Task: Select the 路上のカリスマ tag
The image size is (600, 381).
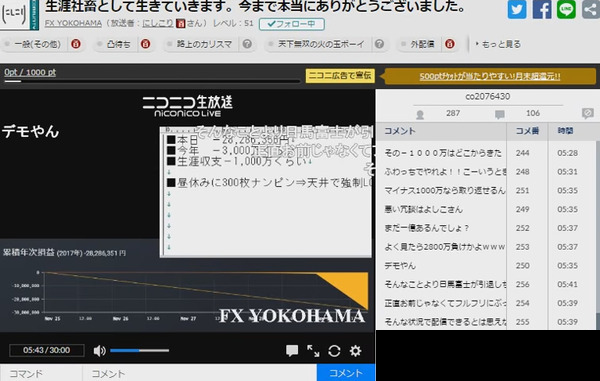Action: [x=204, y=44]
